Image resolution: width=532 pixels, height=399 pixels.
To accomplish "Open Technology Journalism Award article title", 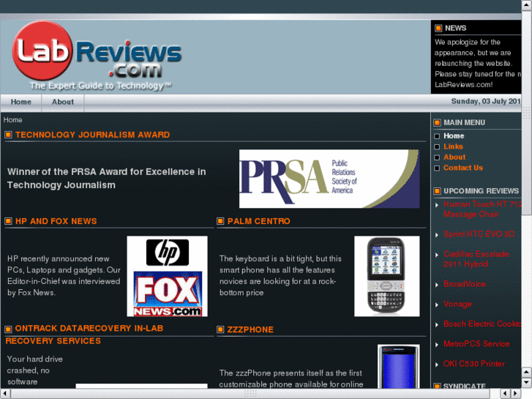I will click(92, 135).
